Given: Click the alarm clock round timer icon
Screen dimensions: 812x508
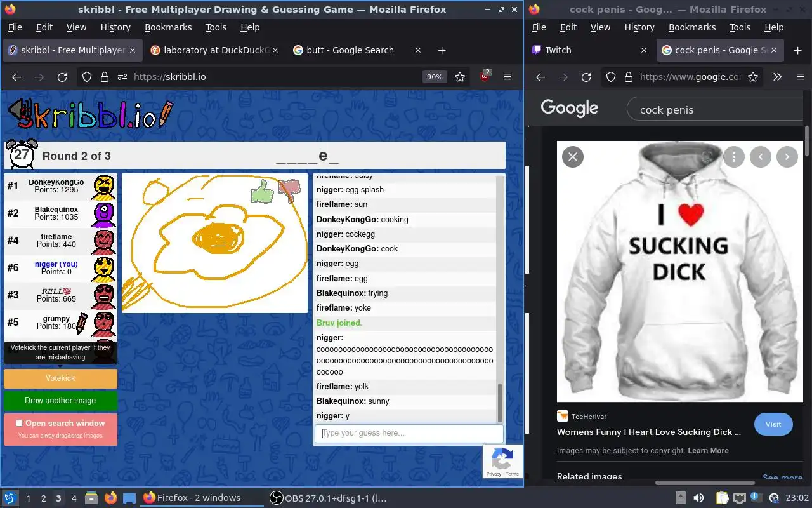Looking at the screenshot, I should click(x=22, y=154).
